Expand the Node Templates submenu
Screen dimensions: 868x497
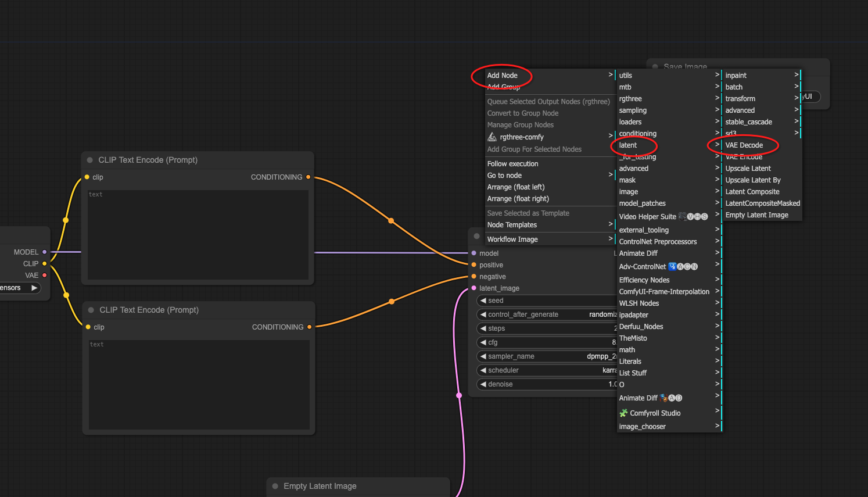coord(549,225)
